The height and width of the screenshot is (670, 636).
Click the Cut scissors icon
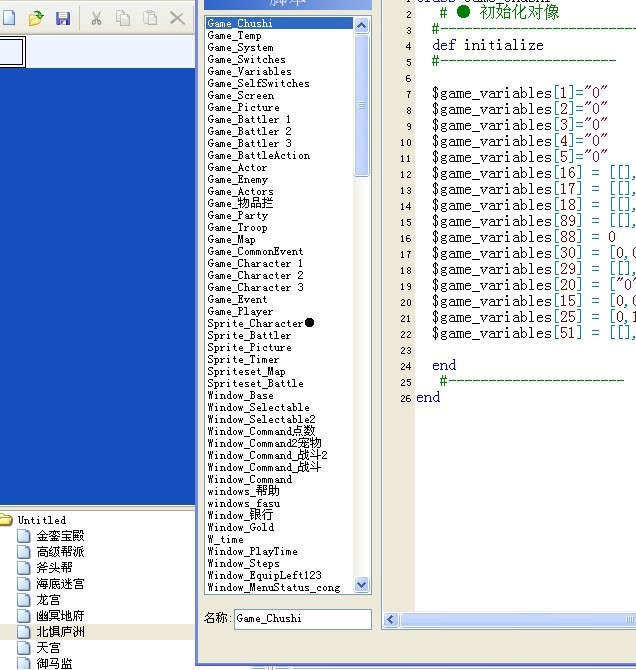tap(96, 18)
